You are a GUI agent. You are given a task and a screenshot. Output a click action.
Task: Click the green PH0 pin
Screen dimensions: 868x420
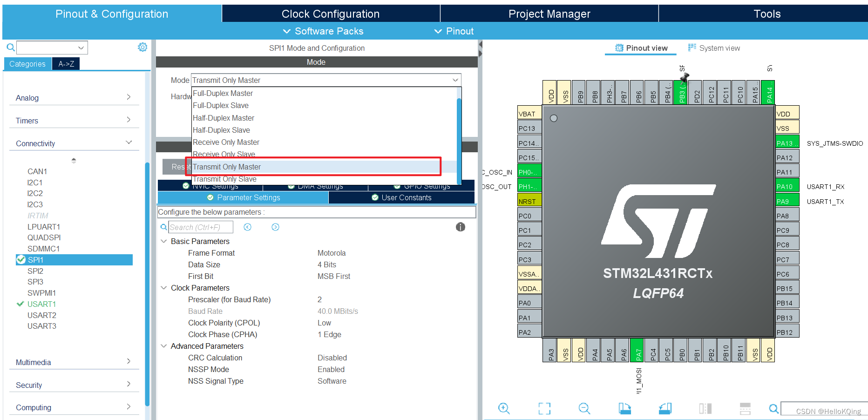click(530, 172)
